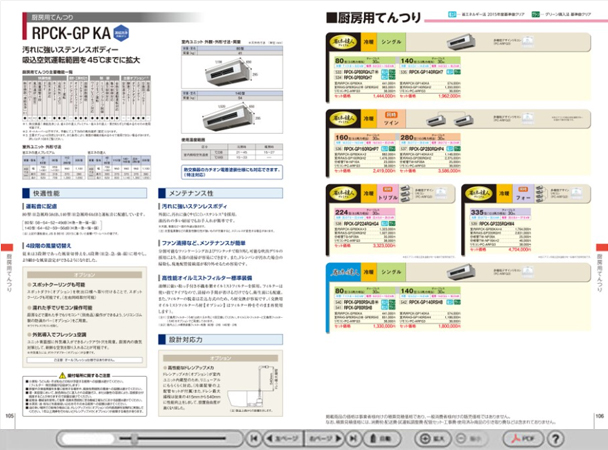Click the large 厨房用てんつり heading on right page
This screenshot has width=608, height=450.
click(x=374, y=17)
